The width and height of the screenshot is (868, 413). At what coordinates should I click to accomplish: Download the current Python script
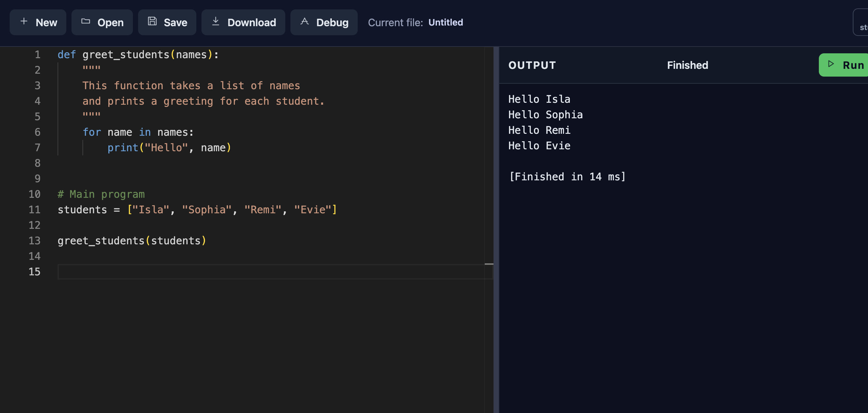[x=243, y=22]
